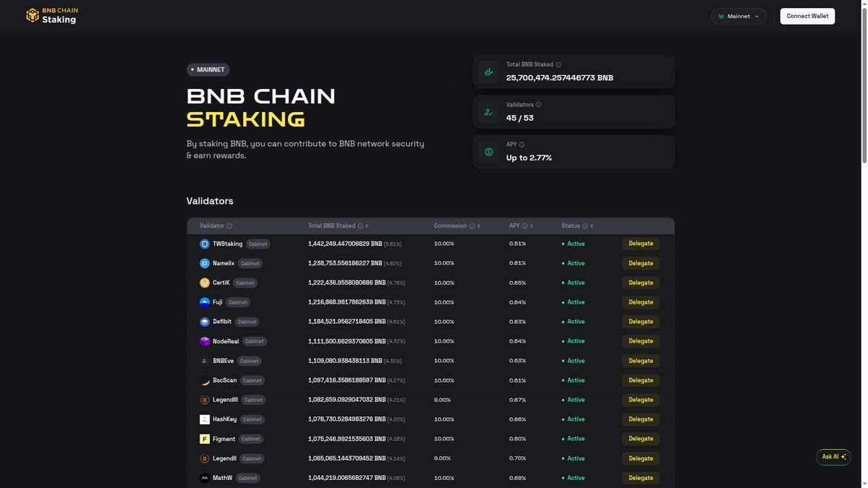Screen dimensions: 868x488
Task: Click the TWStaking validator shield icon
Action: [x=205, y=244]
